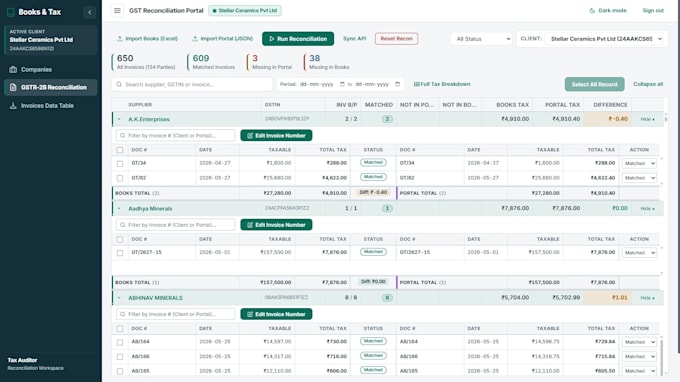This screenshot has height=382, width=680.
Task: Click the pencil icon in A.K.Enterprises Edit Invoice Number
Action: pos(250,136)
